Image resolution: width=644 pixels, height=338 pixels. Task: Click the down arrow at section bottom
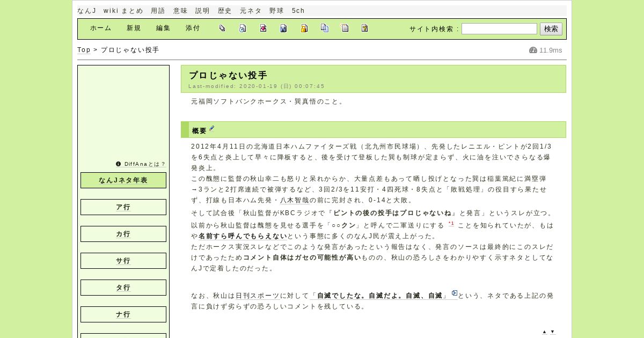552,332
